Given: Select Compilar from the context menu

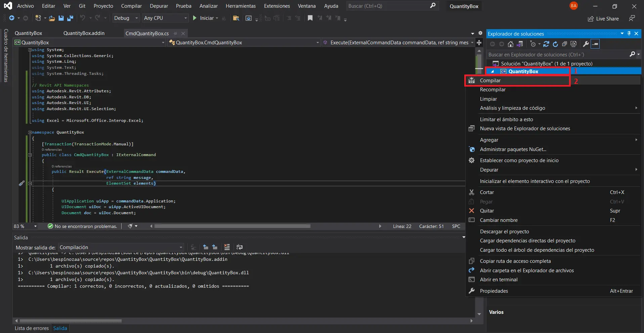Looking at the screenshot, I should [553, 81].
